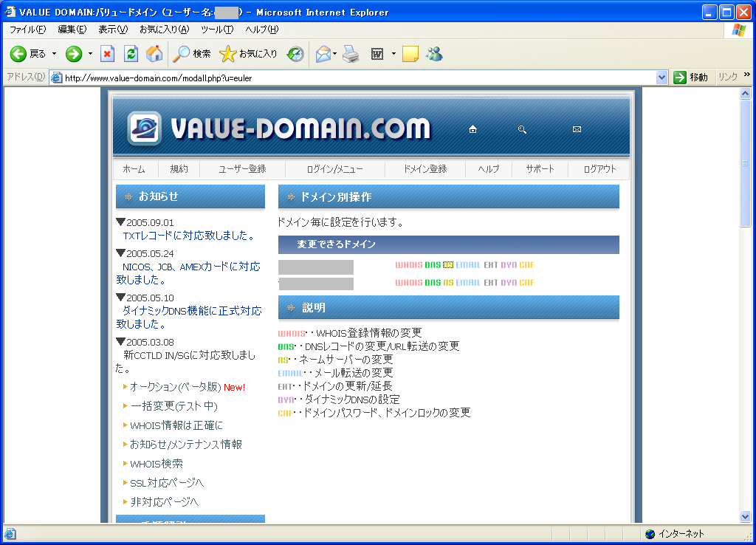Click DYN in the top domain row
The image size is (756, 545).
pos(509,265)
